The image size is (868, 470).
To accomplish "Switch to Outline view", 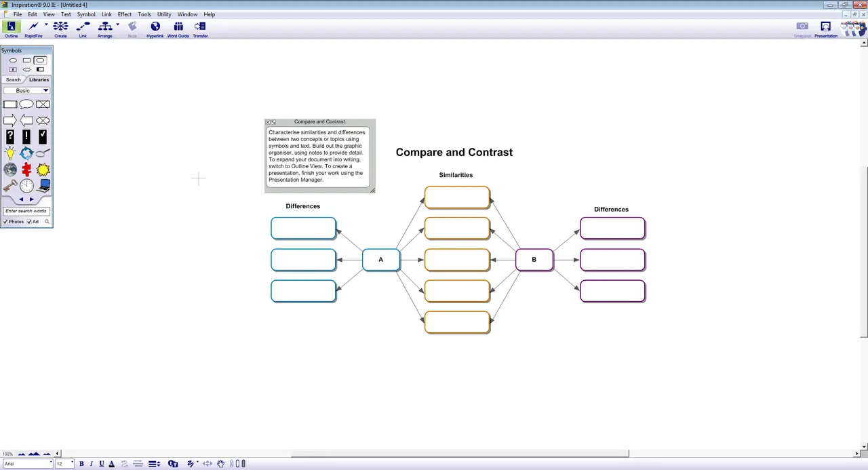I will point(11,28).
